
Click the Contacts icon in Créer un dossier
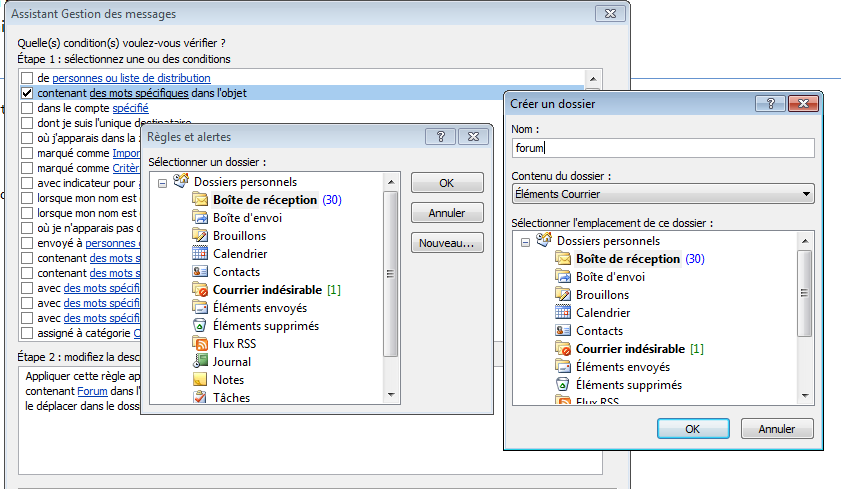(563, 331)
